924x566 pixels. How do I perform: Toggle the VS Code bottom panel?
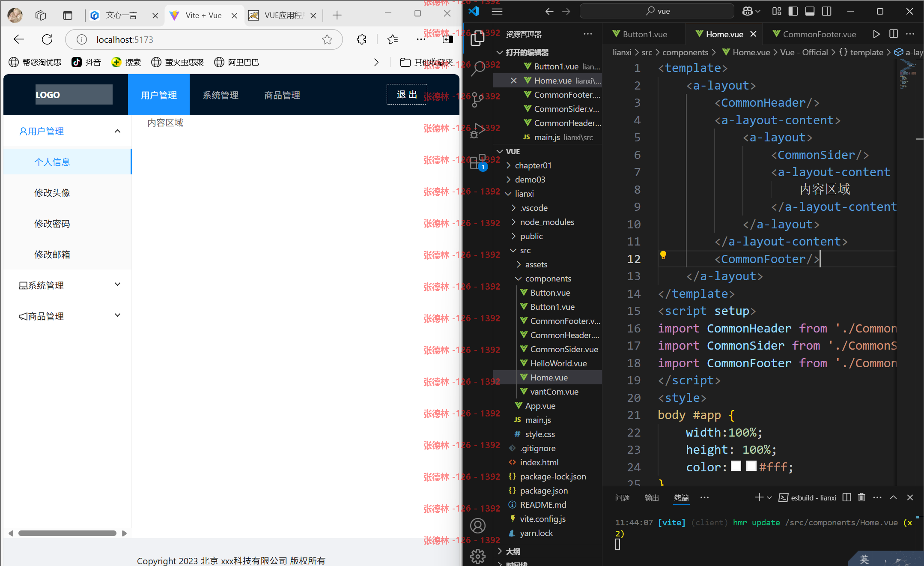pos(810,12)
